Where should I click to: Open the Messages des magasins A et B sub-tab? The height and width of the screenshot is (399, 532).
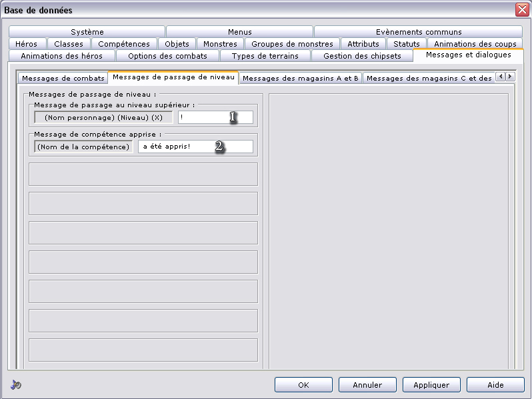[x=300, y=78]
